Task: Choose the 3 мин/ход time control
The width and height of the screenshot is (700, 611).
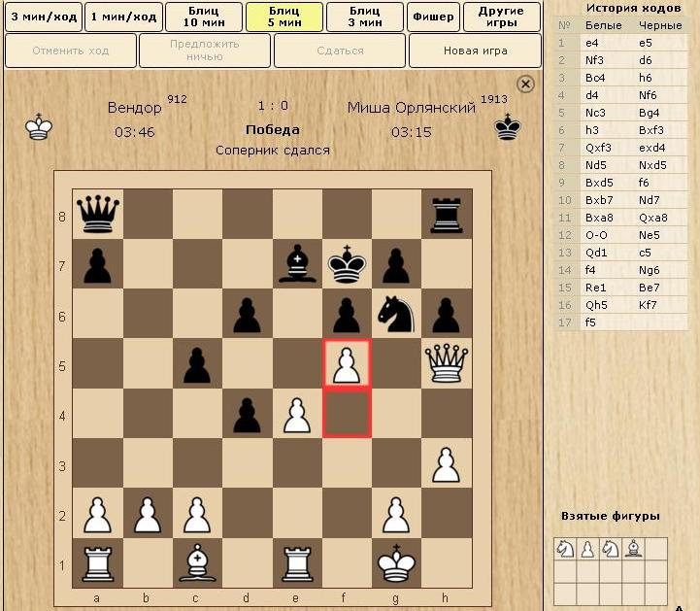Action: (42, 17)
